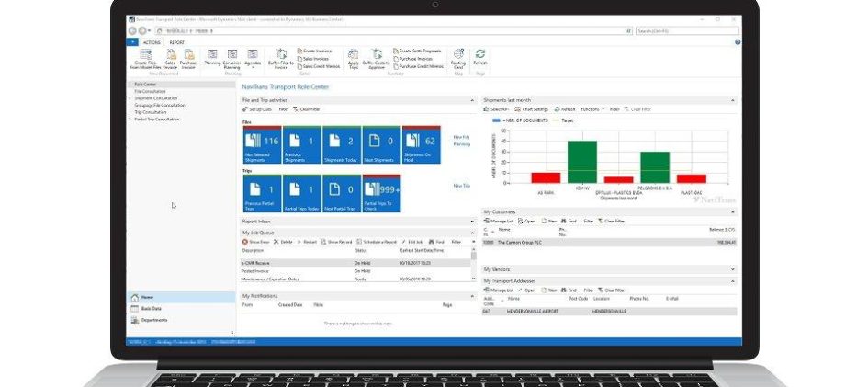Image resolution: width=868 pixels, height=387 pixels.
Task: Open Partial Trips Today tile
Action: point(301,193)
